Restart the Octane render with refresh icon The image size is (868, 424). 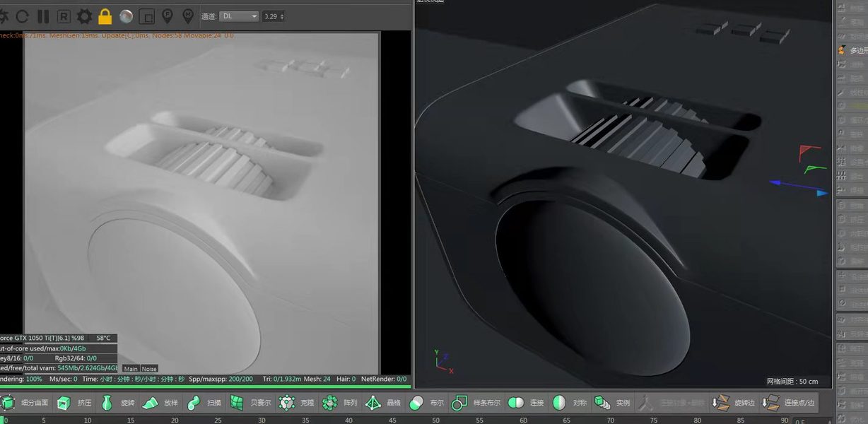(x=22, y=16)
